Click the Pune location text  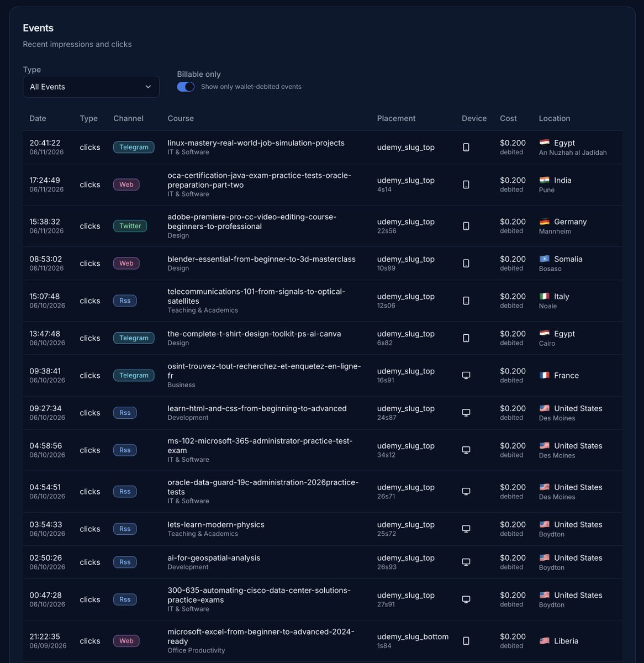click(x=547, y=190)
